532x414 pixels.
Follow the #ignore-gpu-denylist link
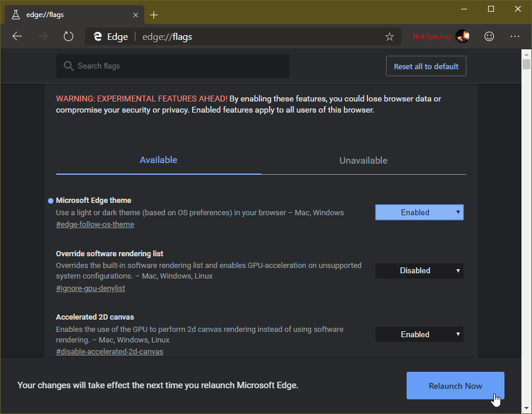click(x=90, y=288)
